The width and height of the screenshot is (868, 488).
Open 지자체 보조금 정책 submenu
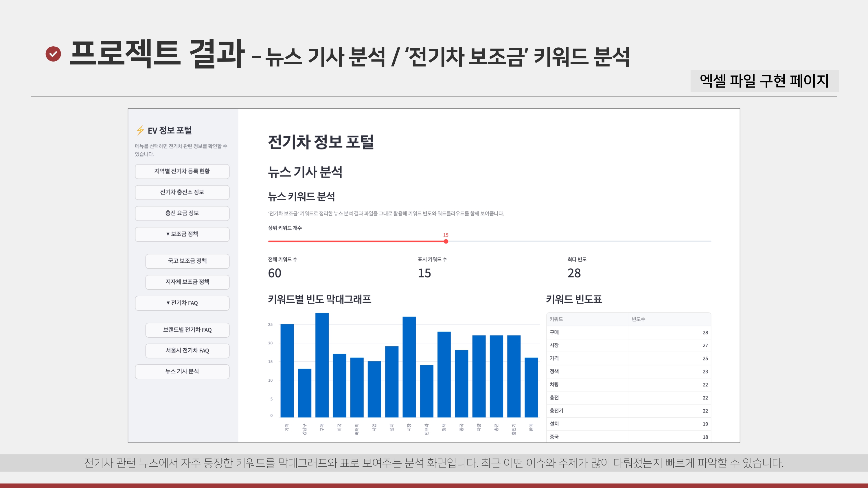(187, 282)
